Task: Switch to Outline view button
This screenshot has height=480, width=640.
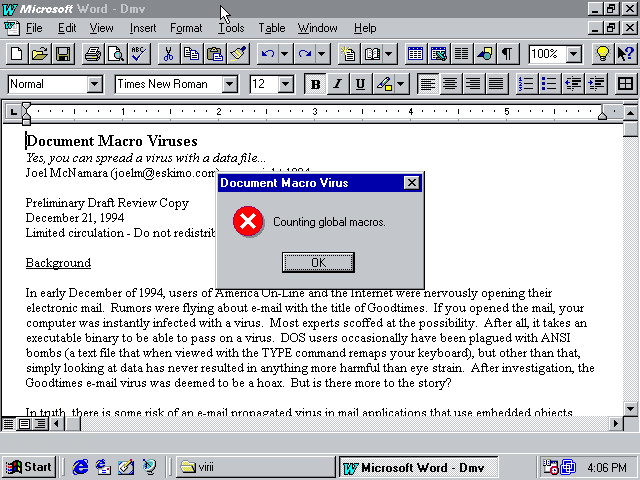Action: pos(40,424)
